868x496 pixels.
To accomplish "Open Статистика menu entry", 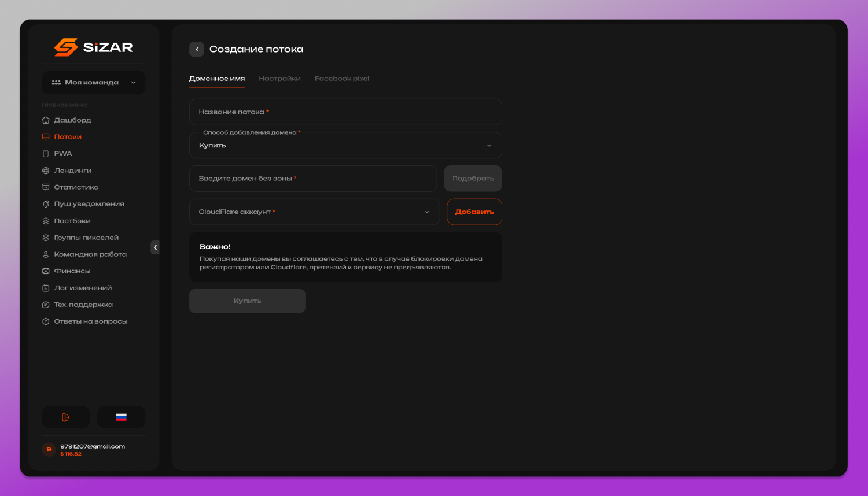I will point(76,187).
